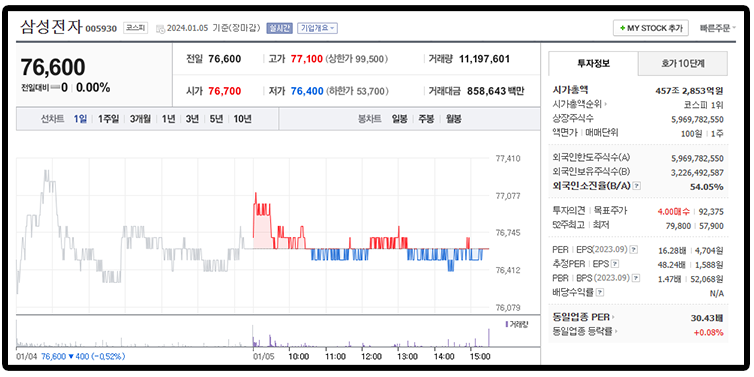The width and height of the screenshot is (754, 377).
Task: Click the purple 거래량 legend marker
Action: click(507, 325)
